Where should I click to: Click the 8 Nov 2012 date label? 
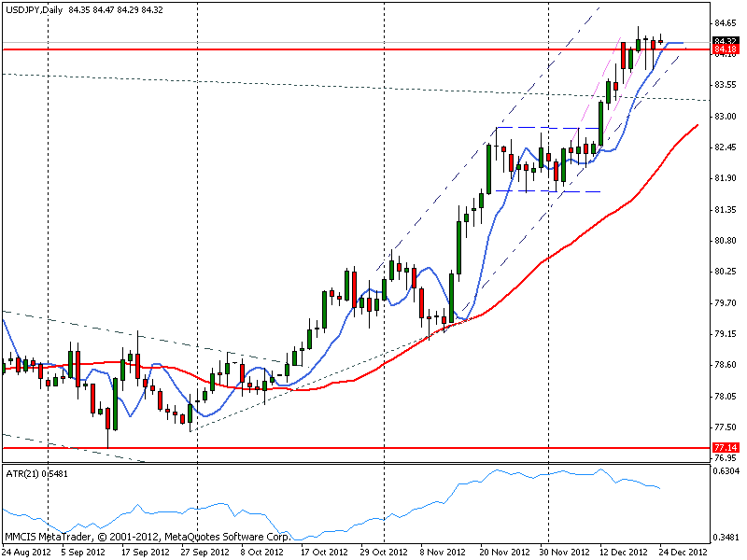(443, 552)
